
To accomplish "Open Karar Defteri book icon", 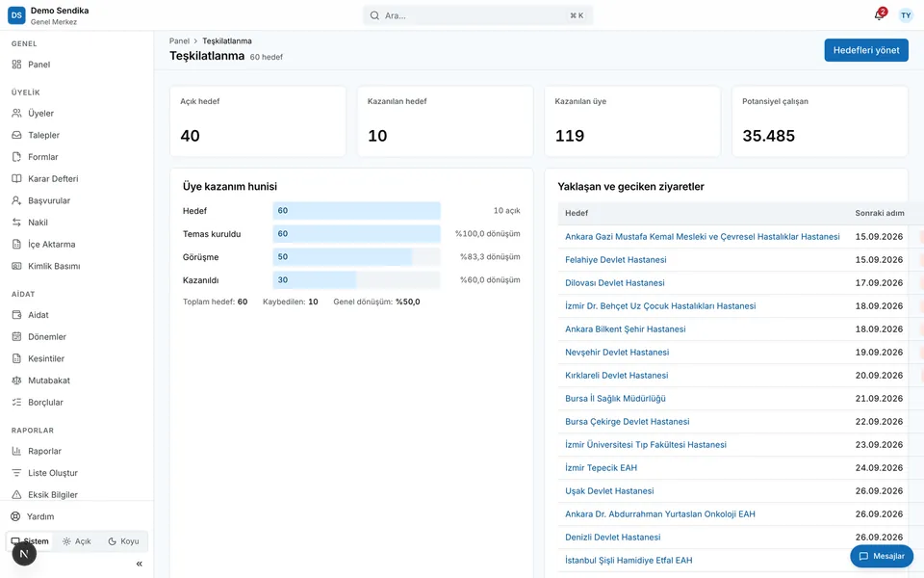I will tap(16, 178).
